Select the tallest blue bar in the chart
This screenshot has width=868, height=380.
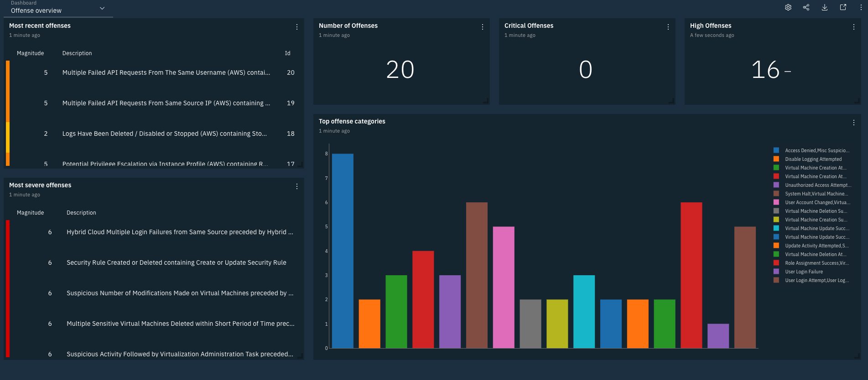[343, 251]
